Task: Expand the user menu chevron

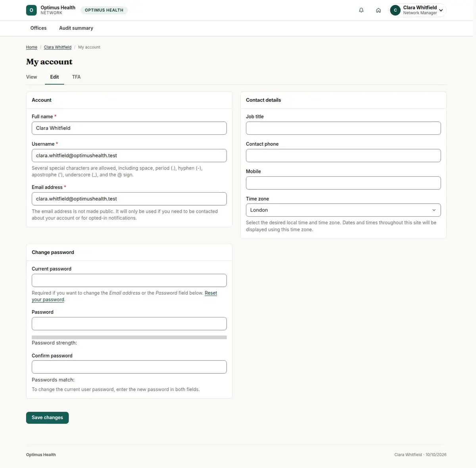Action: pyautogui.click(x=441, y=10)
